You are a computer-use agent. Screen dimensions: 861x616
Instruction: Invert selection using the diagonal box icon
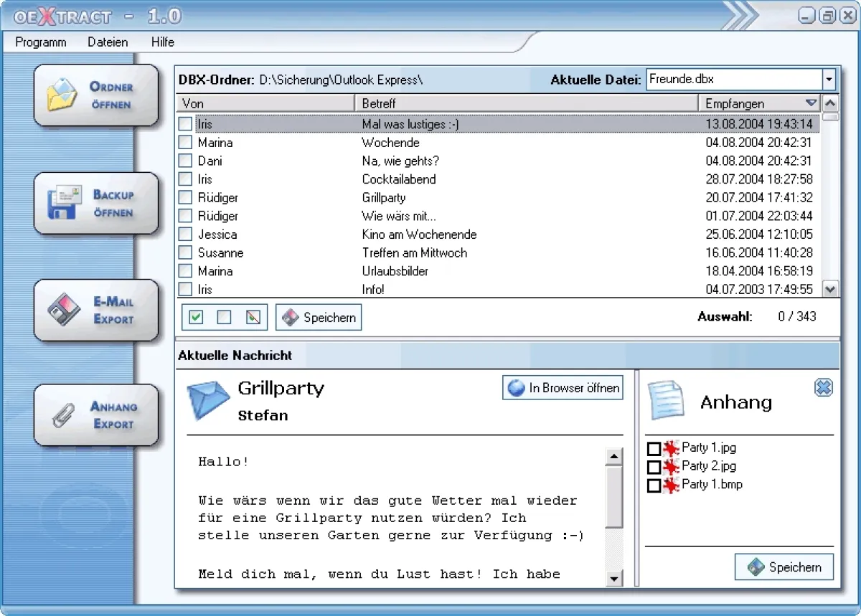(253, 317)
